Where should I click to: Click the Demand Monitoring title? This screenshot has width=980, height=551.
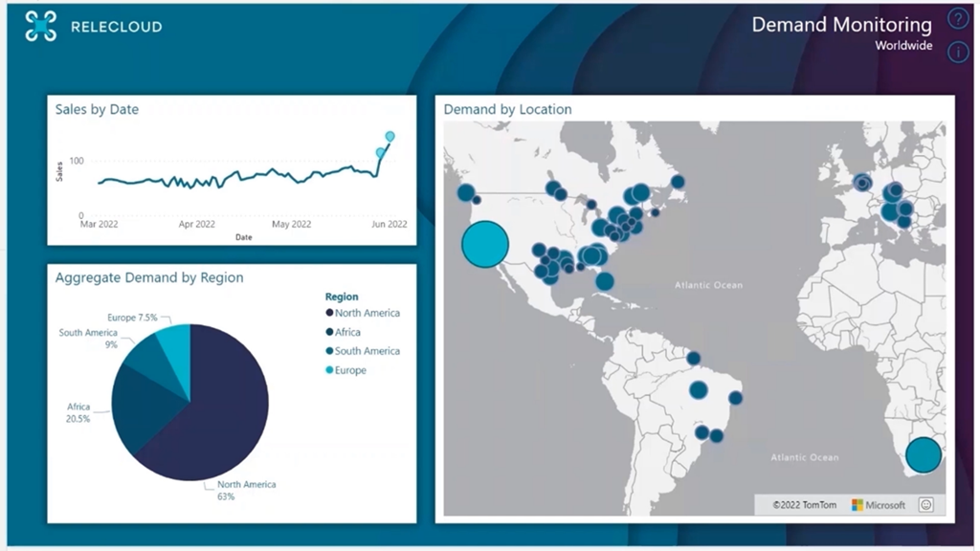(841, 24)
